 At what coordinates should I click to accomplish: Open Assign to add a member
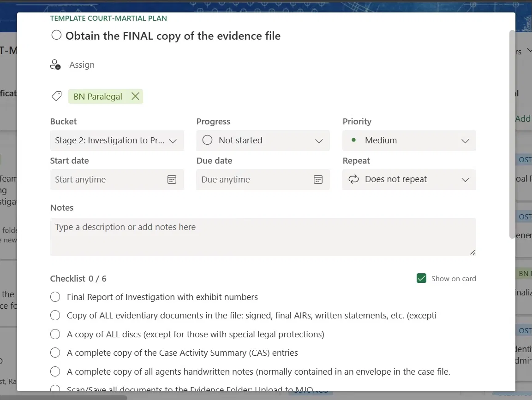(x=82, y=65)
